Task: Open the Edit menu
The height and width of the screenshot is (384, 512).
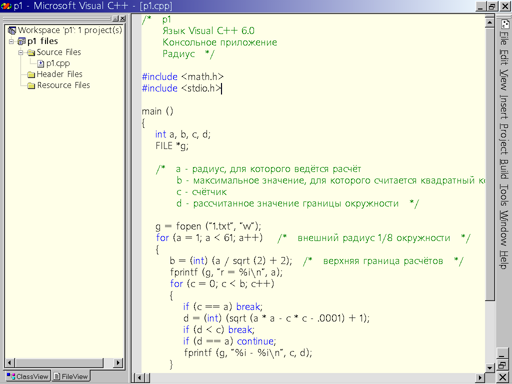Action: [x=504, y=57]
